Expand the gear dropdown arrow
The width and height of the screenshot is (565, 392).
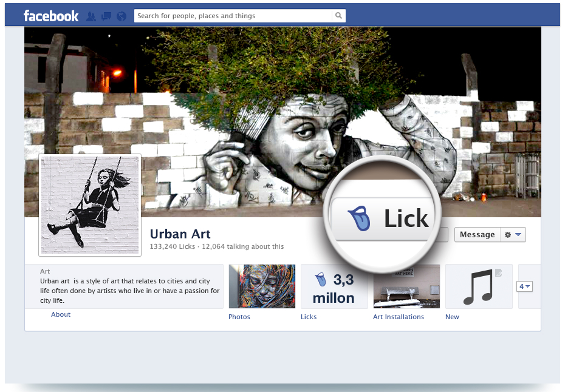tap(518, 235)
